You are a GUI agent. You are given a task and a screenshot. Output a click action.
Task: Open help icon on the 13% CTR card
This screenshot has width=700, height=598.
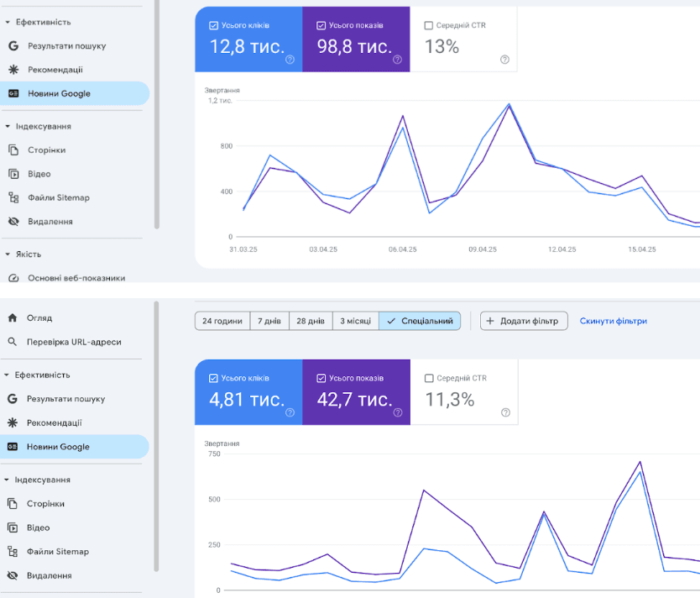tap(504, 60)
